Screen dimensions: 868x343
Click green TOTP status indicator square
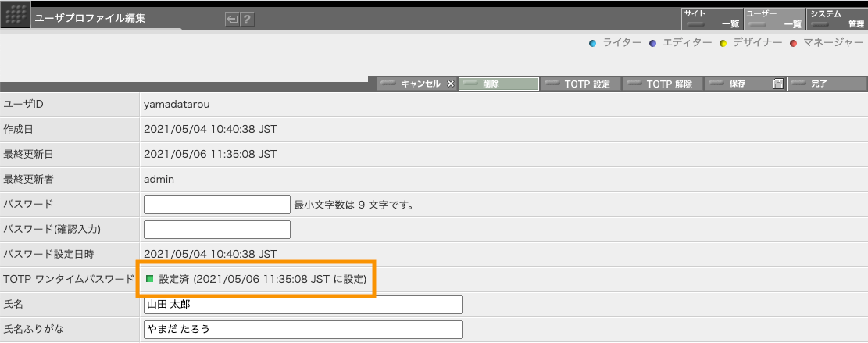point(149,279)
